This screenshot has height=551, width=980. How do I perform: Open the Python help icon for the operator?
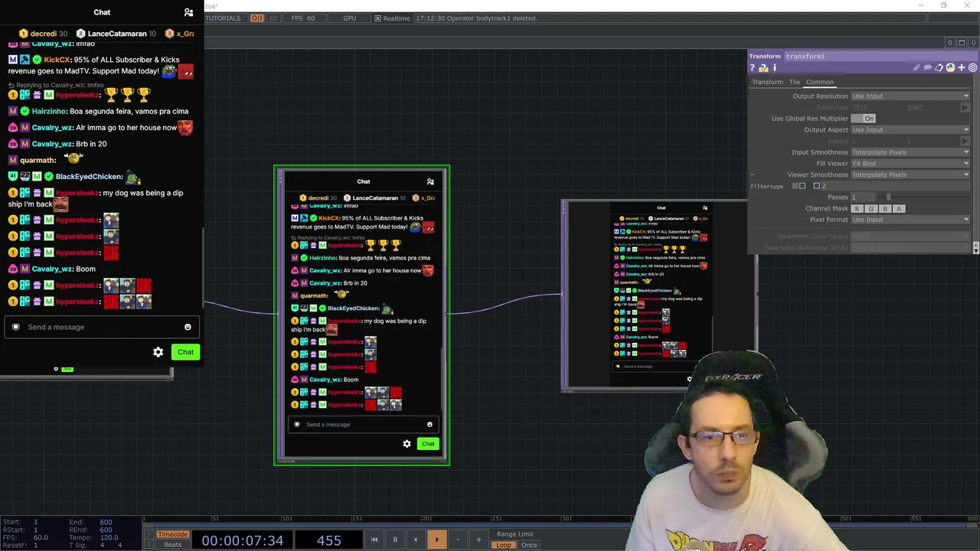coord(763,68)
